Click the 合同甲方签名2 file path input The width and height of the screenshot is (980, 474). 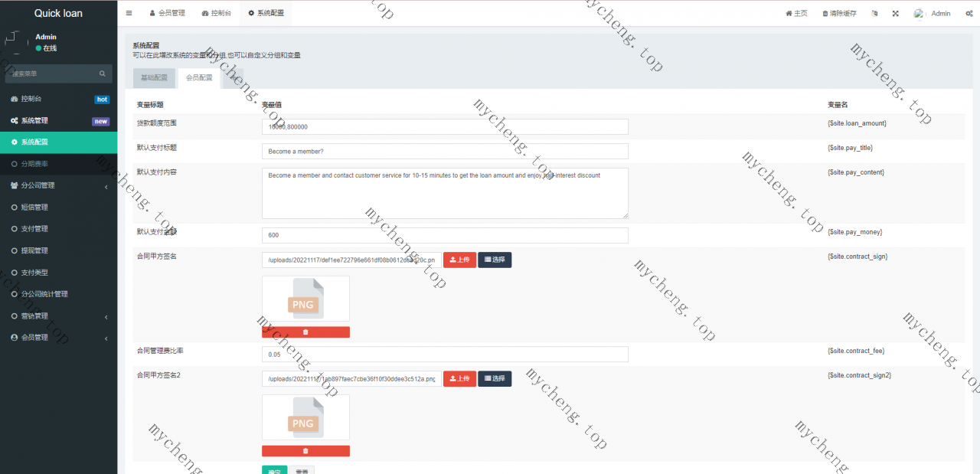[351, 378]
